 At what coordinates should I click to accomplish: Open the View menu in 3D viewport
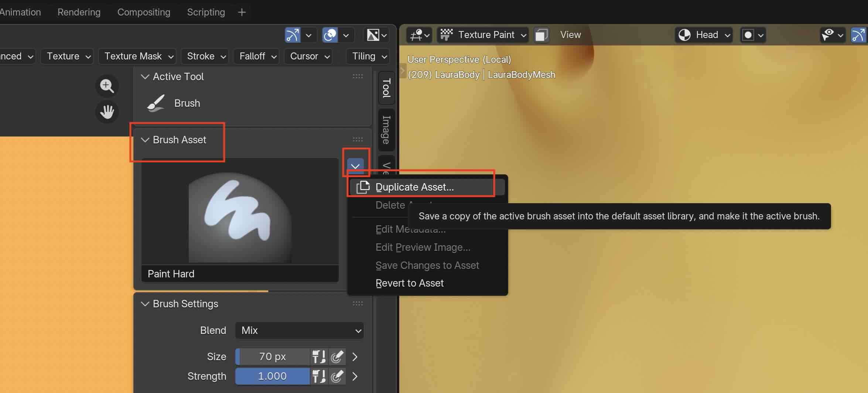(x=570, y=35)
